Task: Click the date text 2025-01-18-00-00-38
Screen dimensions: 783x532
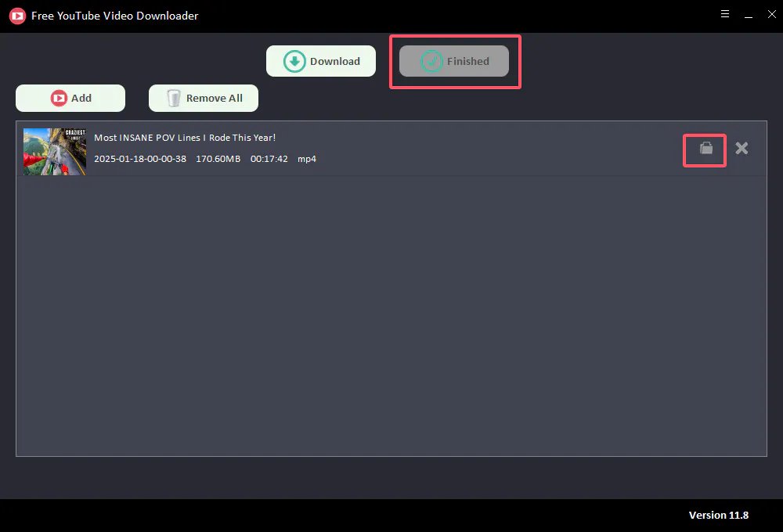Action: pyautogui.click(x=140, y=159)
